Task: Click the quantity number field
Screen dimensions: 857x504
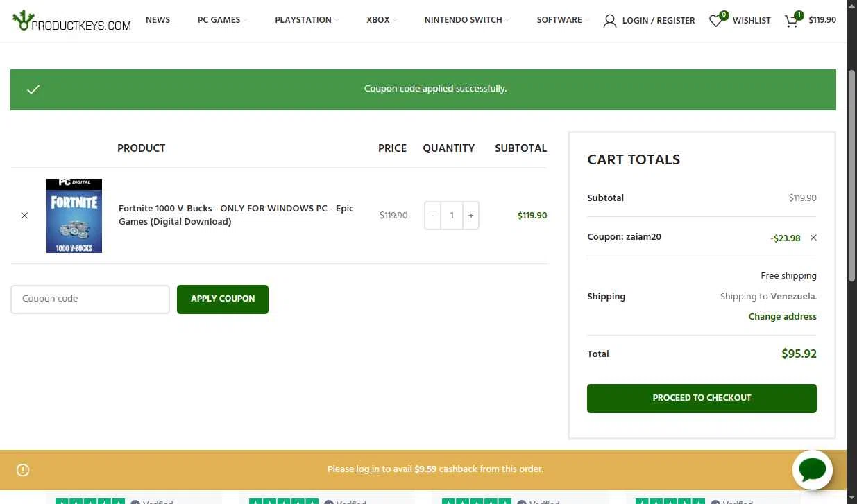Action: tap(452, 216)
